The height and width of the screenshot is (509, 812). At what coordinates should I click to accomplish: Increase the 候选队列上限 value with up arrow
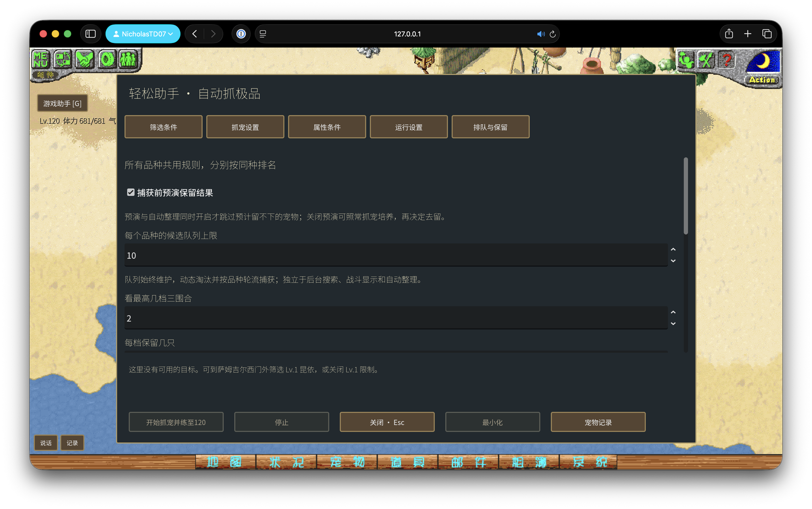[x=673, y=249]
